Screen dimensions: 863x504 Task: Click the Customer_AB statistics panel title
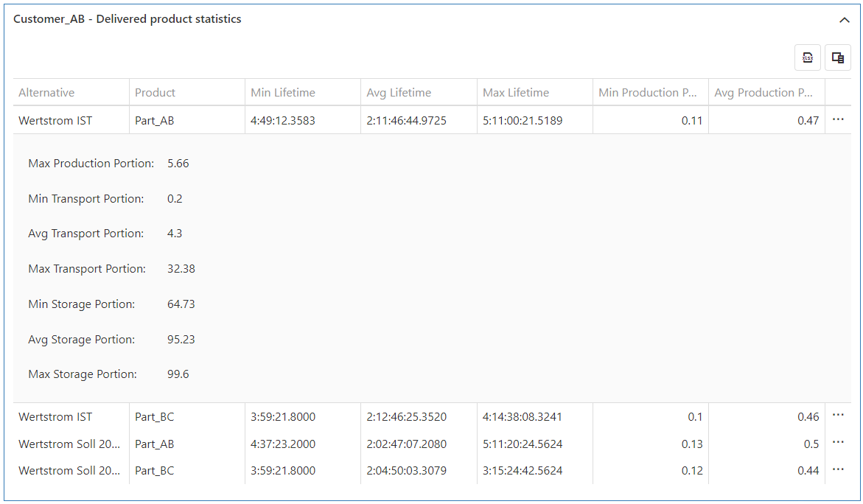127,19
